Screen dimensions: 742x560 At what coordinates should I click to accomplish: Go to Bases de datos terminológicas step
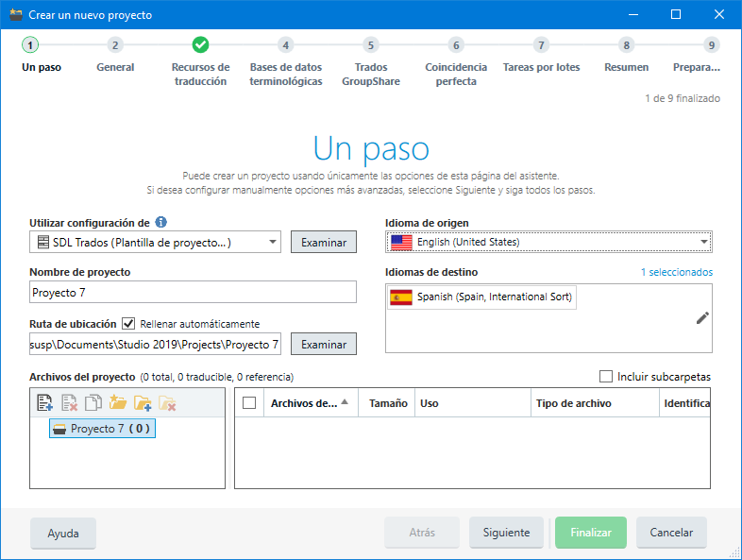286,75
